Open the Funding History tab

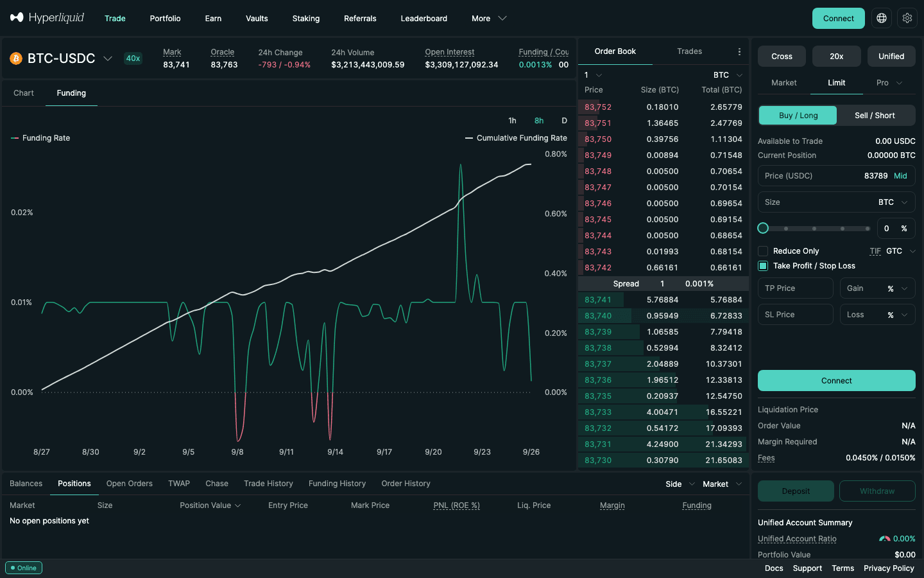[337, 484]
